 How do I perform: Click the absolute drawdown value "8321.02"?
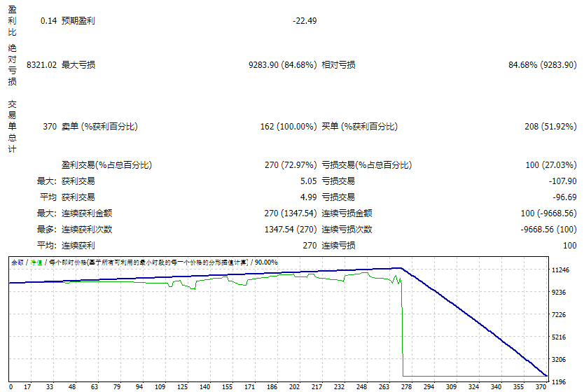[41, 65]
